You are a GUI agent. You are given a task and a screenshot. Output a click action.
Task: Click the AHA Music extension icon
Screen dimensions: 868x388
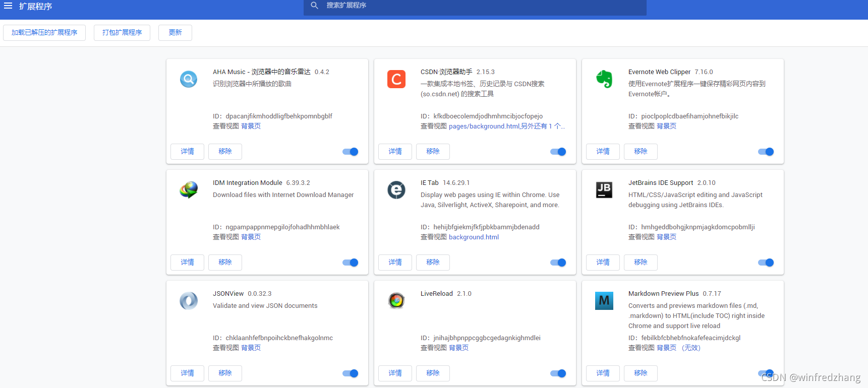(x=189, y=79)
